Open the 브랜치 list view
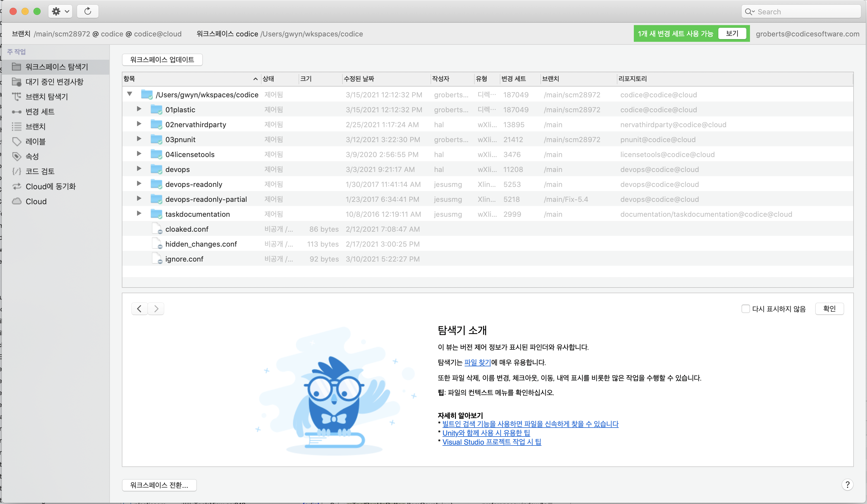 [36, 126]
